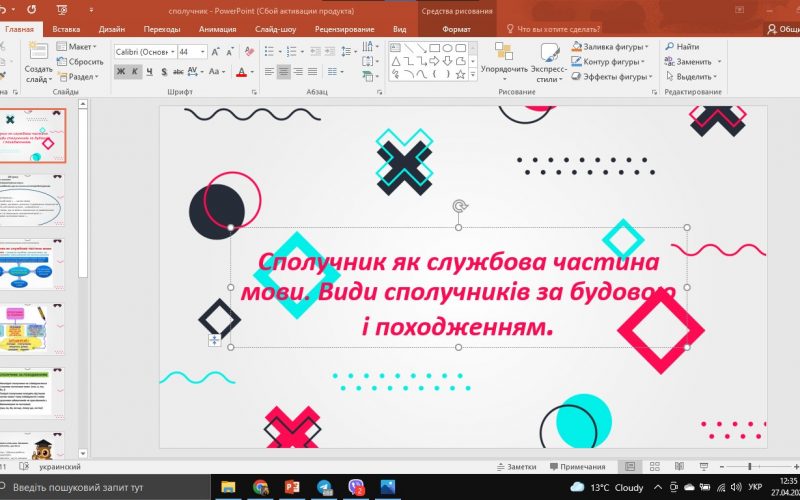This screenshot has width=800, height=500.
Task: Open the font name combo box
Action: 145,52
